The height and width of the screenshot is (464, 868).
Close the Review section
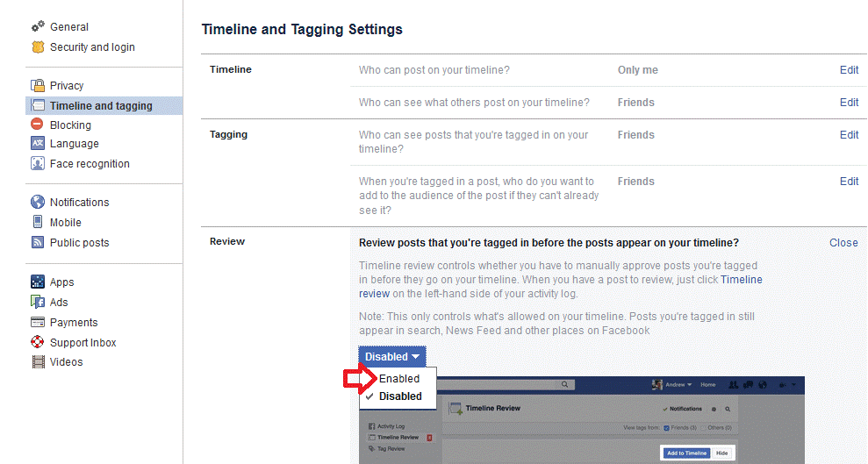(x=843, y=243)
